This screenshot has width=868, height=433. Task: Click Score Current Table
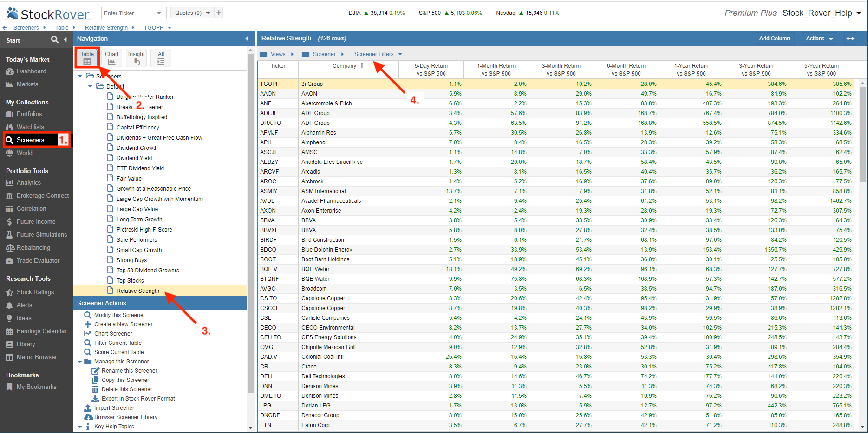pyautogui.click(x=119, y=352)
